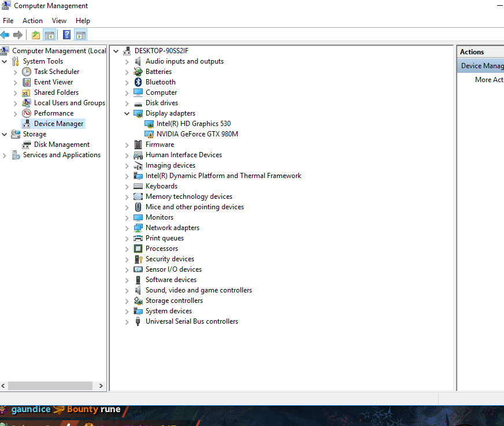The image size is (504, 426).
Task: Select Intel(R) Dynamic Platform and Thermal Framework
Action: tap(223, 176)
